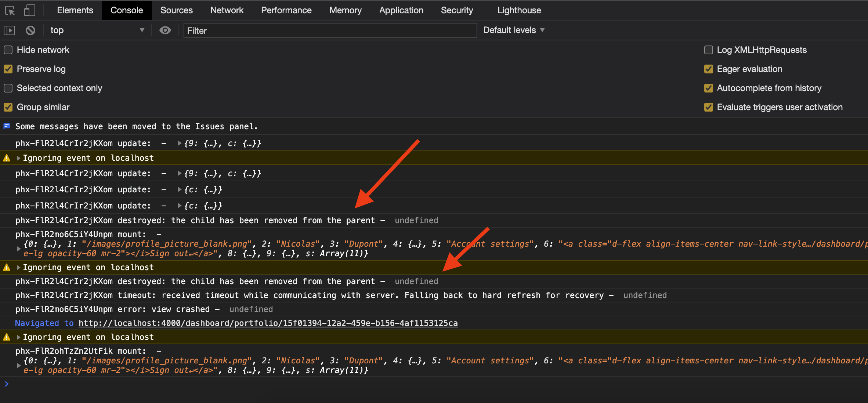Click the blue message icon about Issues panel
Viewport: 868px width, 403px height.
7,126
